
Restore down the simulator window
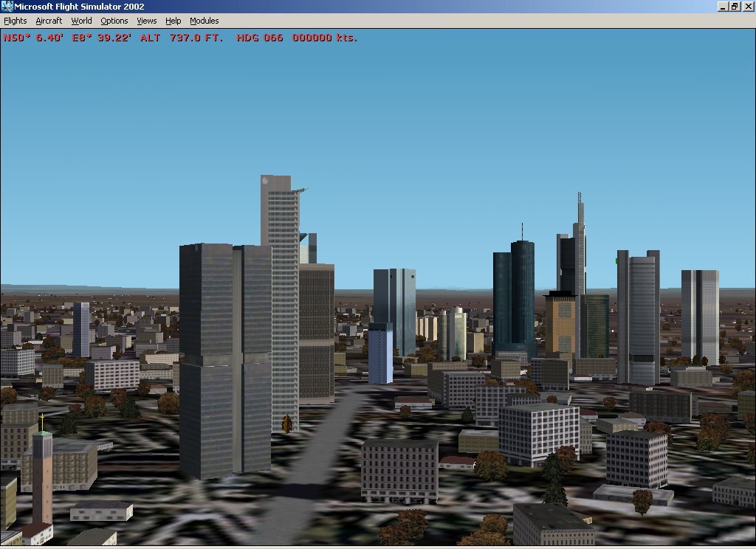coord(735,7)
